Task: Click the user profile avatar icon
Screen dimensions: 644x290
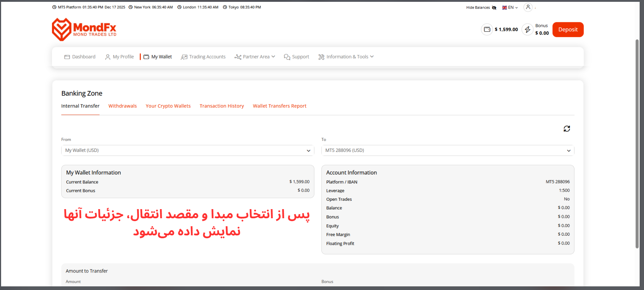Action: pyautogui.click(x=528, y=7)
